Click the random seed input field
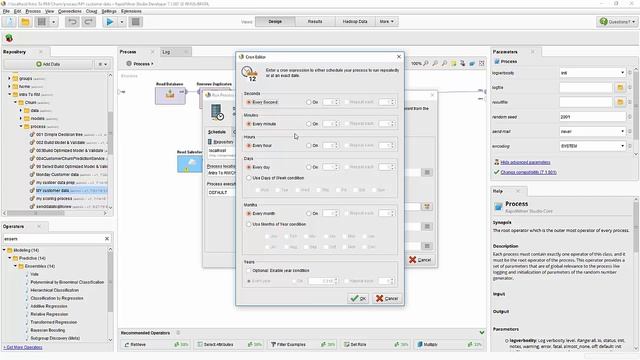 click(x=593, y=117)
